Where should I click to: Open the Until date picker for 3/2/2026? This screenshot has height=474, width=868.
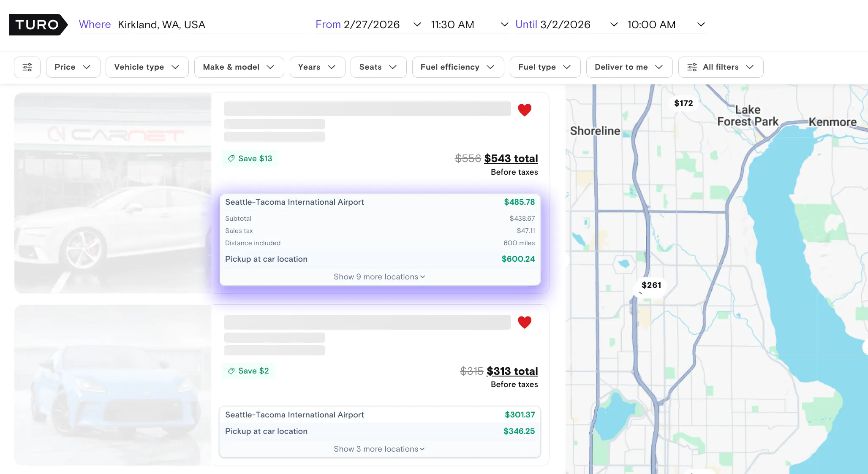click(x=566, y=24)
